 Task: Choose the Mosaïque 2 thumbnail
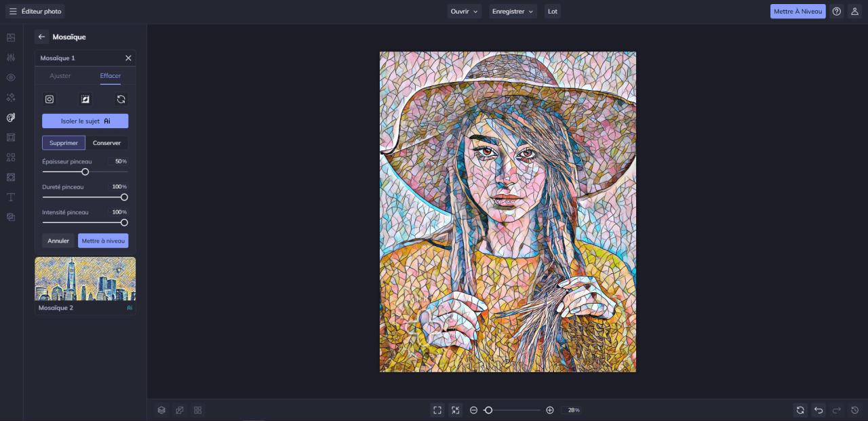click(x=85, y=279)
